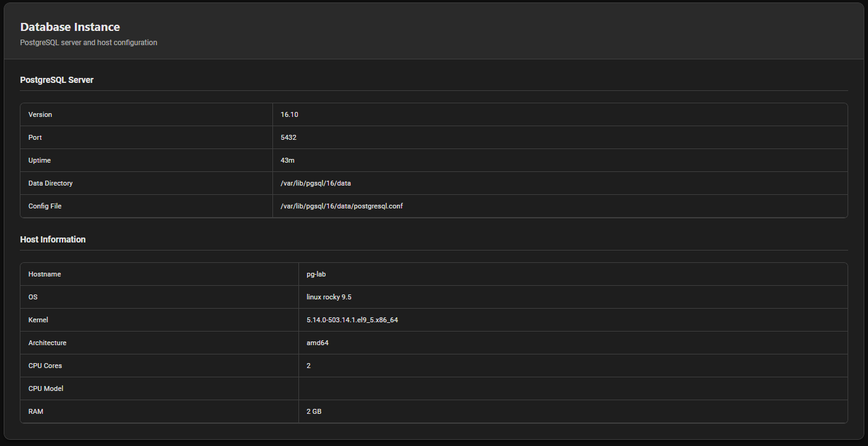Click the Port label cell
Viewport: 868px width, 446px height.
tap(147, 137)
